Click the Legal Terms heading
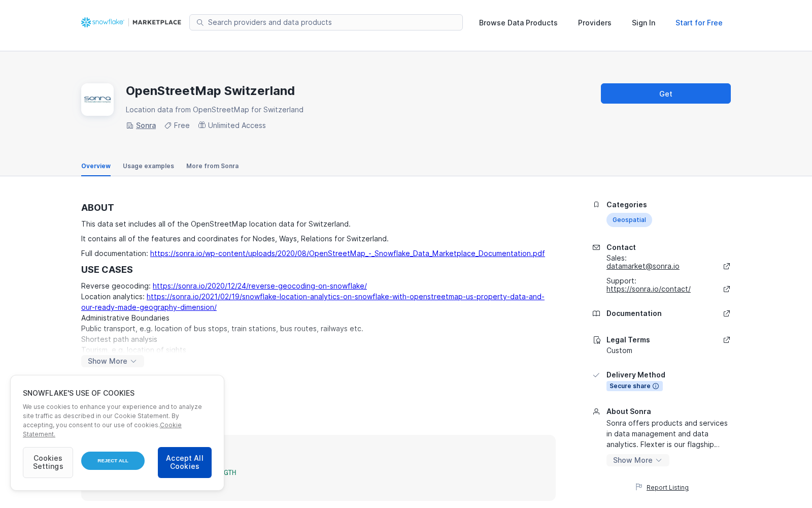The width and height of the screenshot is (812, 508). coord(628,340)
